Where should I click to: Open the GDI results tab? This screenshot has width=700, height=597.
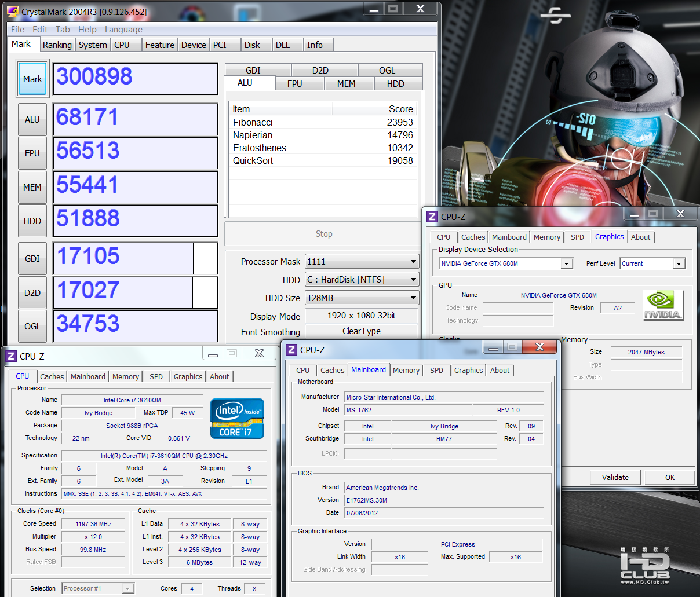[x=258, y=70]
